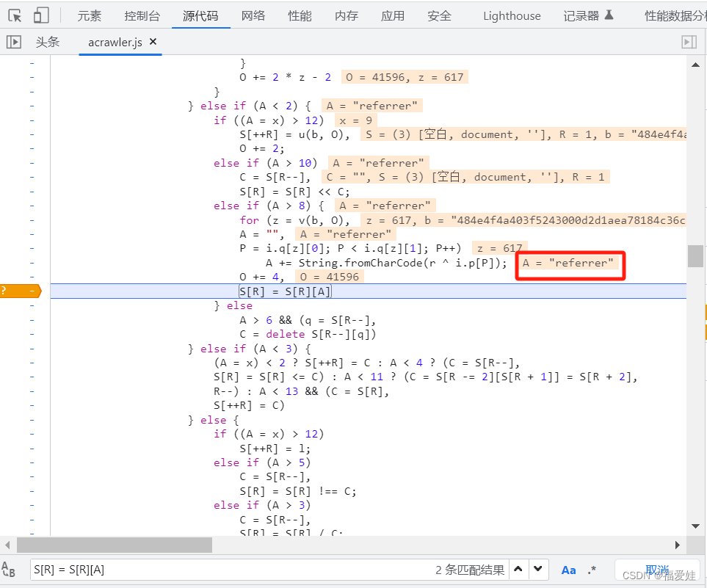707x588 pixels.
Task: Close the acrawler.js tab
Action: [153, 42]
